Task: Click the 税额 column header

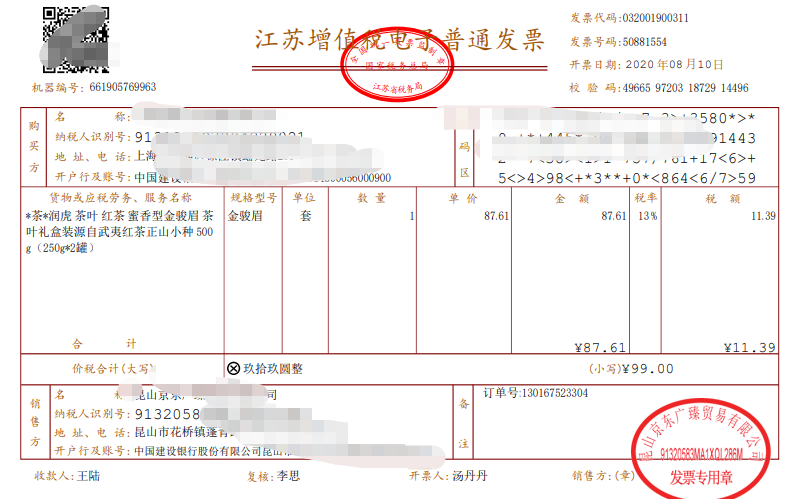Action: pyautogui.click(x=722, y=199)
